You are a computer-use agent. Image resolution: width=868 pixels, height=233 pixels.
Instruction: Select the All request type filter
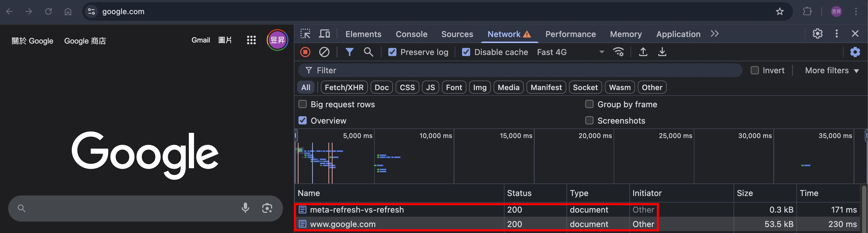[306, 87]
